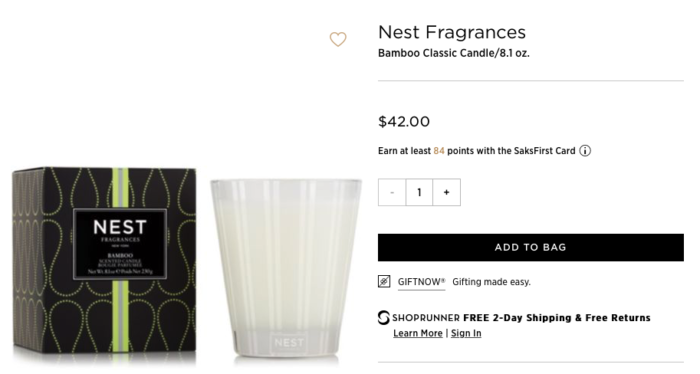Image resolution: width=700 pixels, height=374 pixels.
Task: Open SaksFirst Card points info icon
Action: point(585,151)
